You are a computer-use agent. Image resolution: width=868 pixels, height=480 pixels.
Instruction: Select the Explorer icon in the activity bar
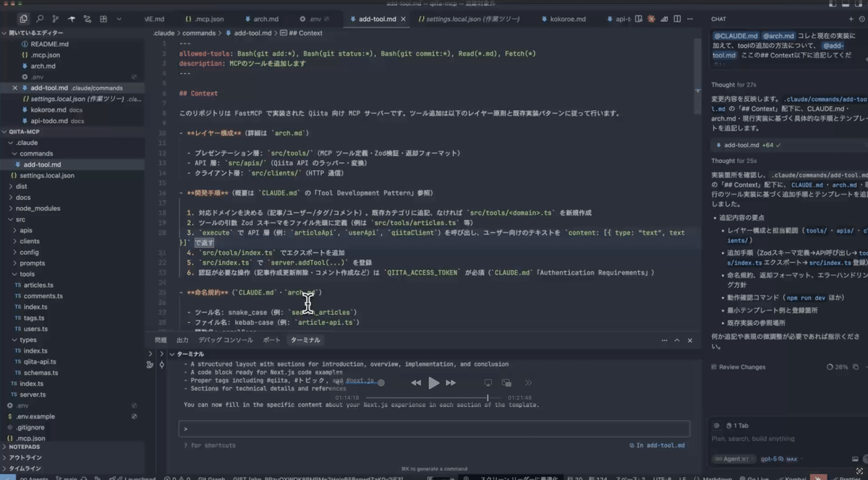coord(23,18)
